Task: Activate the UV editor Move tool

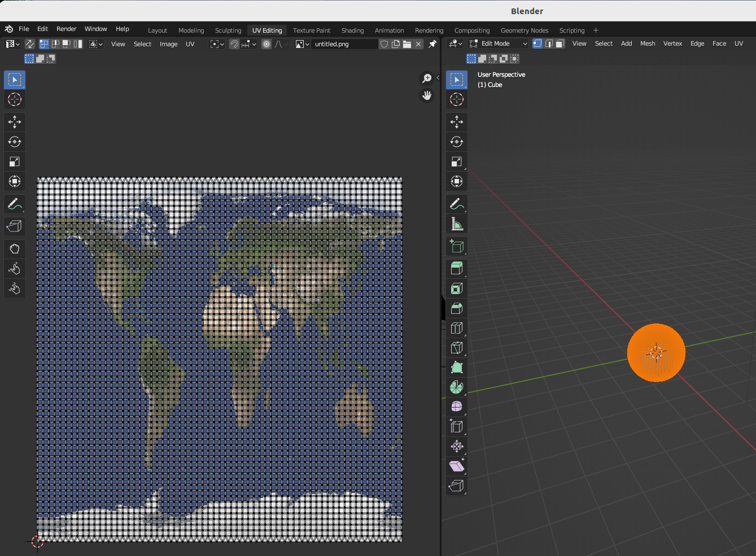Action: [15, 122]
